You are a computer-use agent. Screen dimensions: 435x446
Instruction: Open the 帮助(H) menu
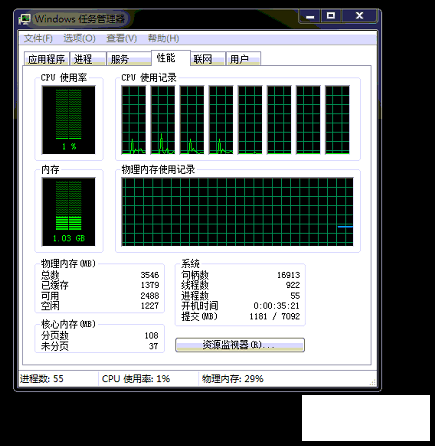pos(163,38)
